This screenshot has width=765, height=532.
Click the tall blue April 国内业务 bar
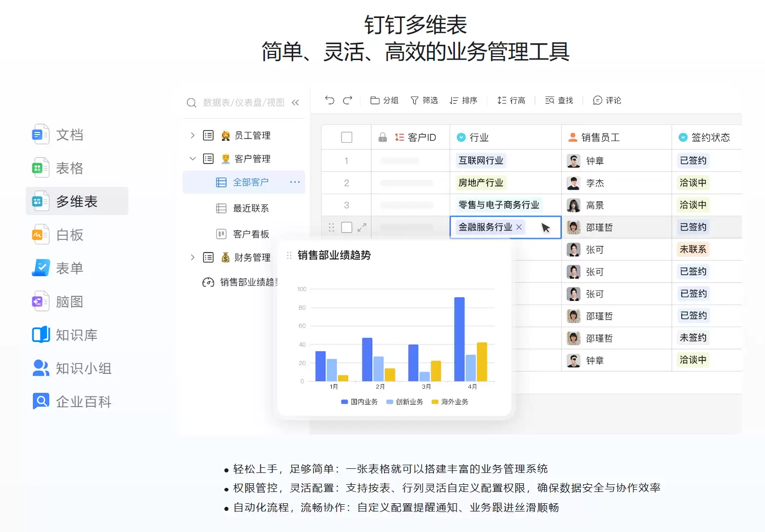pyautogui.click(x=460, y=339)
